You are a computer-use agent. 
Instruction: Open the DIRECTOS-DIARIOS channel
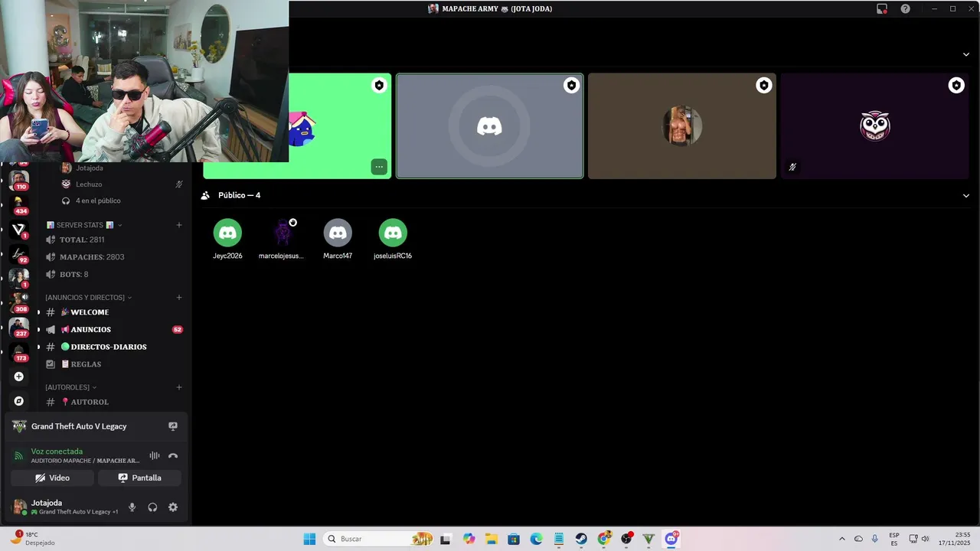(114, 347)
